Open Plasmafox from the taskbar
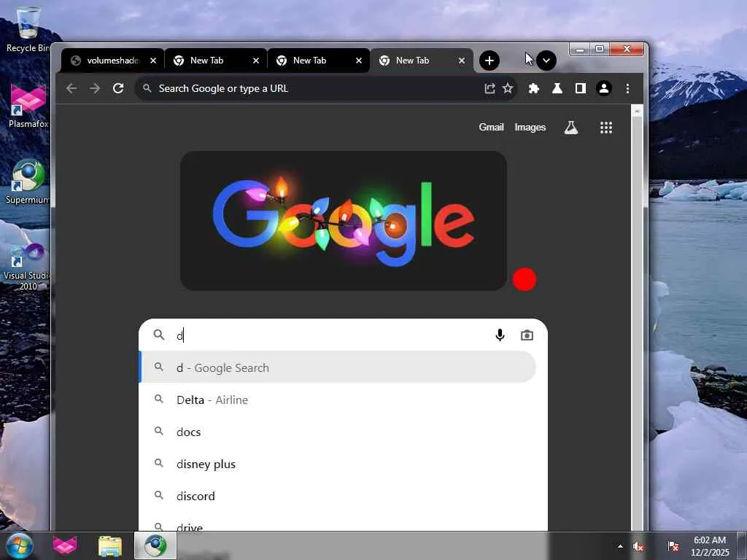 tap(65, 545)
